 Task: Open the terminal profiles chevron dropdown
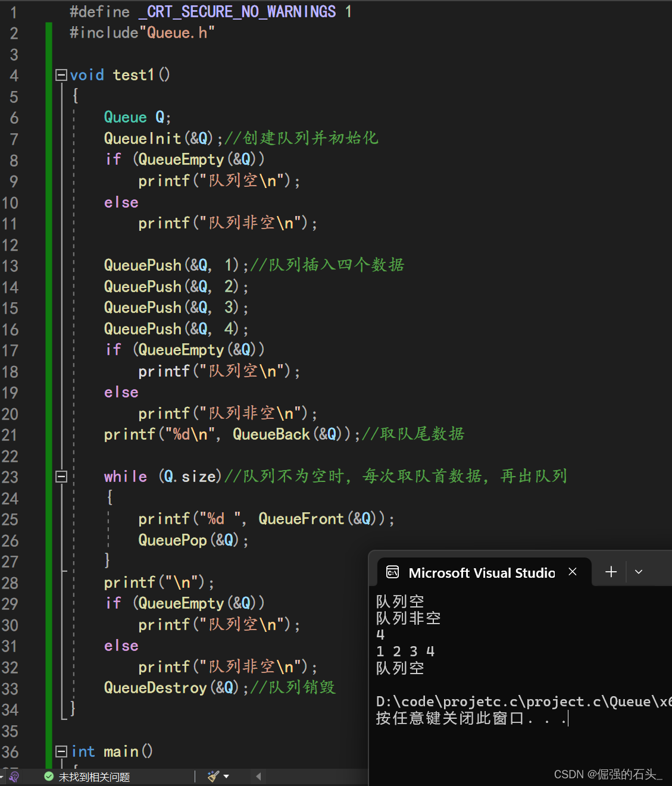[x=639, y=572]
